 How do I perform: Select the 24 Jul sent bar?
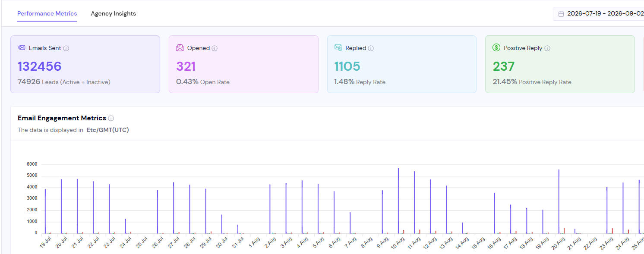pos(126,226)
